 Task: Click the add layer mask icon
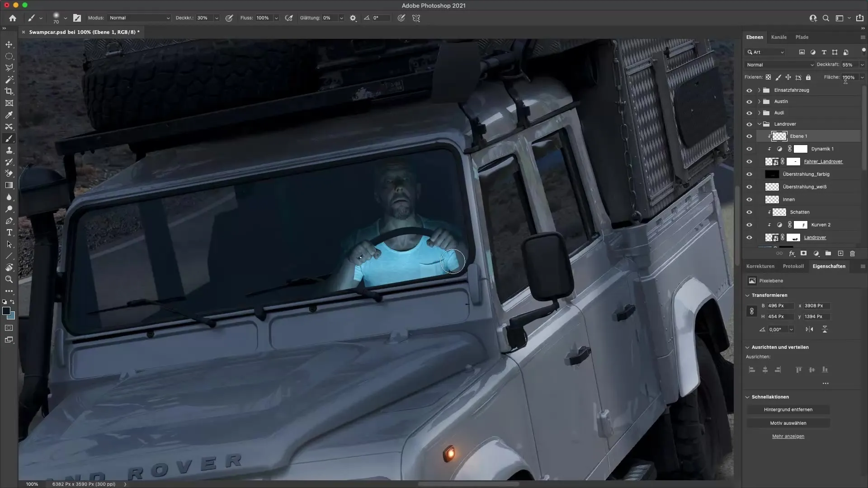point(803,253)
